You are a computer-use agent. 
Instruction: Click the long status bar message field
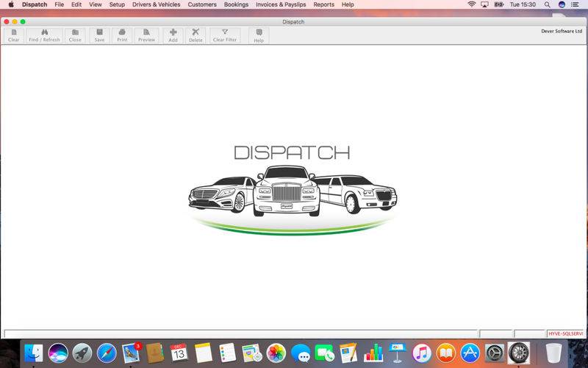(240, 333)
